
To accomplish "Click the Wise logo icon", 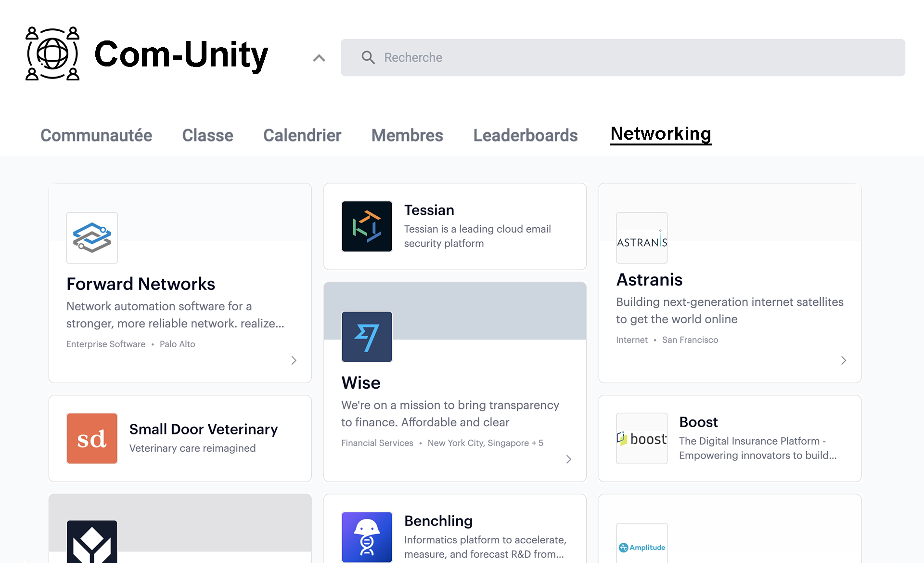I will point(367,337).
